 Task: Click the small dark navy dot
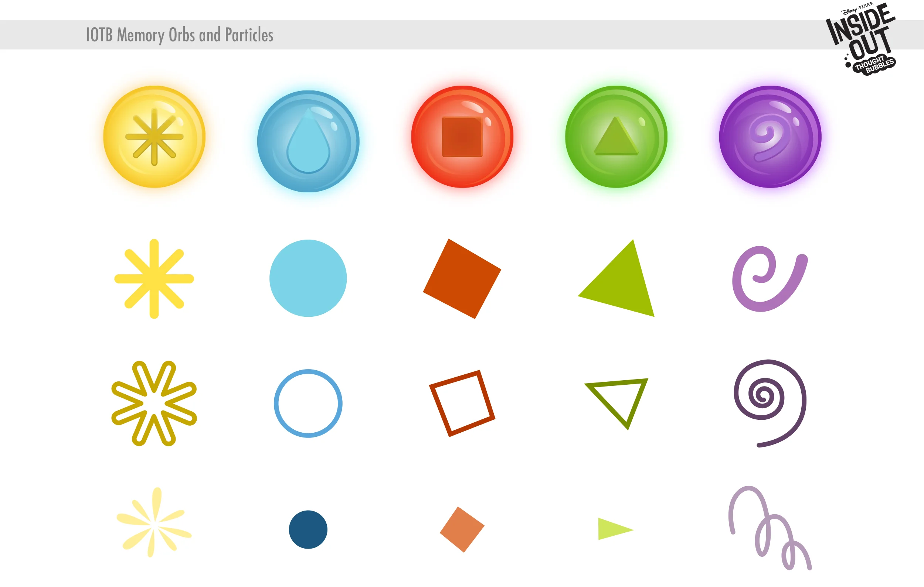(308, 529)
